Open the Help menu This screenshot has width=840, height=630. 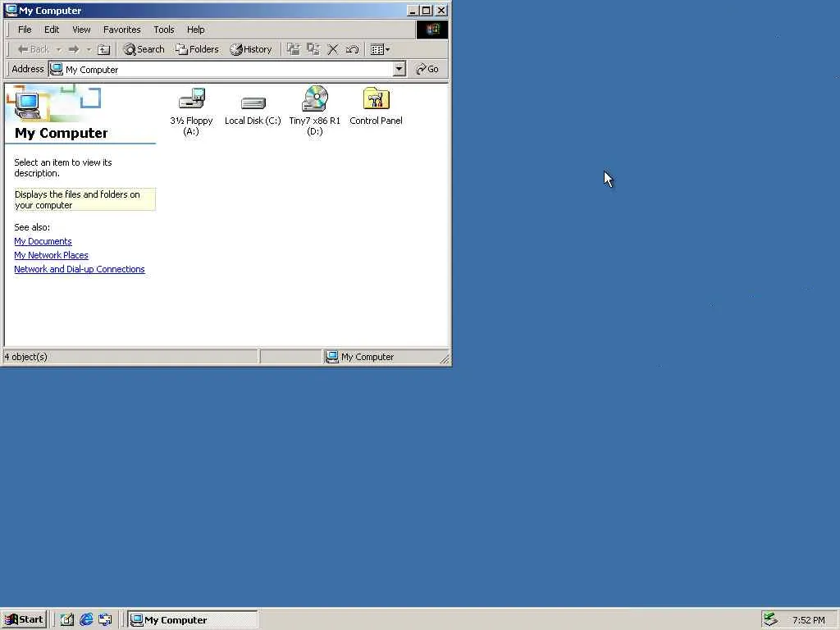(195, 30)
